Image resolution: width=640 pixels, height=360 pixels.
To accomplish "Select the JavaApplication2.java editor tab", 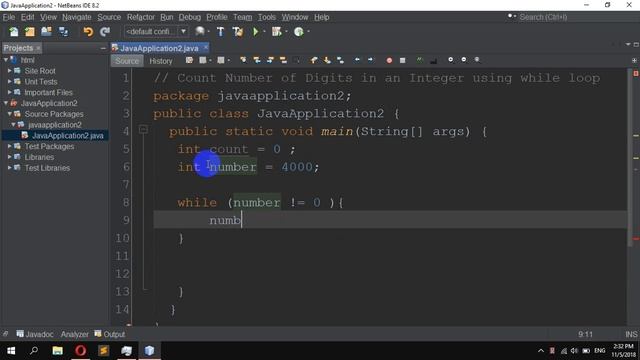I will pos(159,48).
